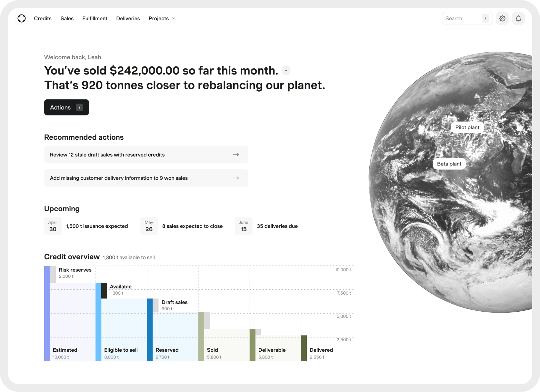Click the June 15 date badge

tap(244, 226)
